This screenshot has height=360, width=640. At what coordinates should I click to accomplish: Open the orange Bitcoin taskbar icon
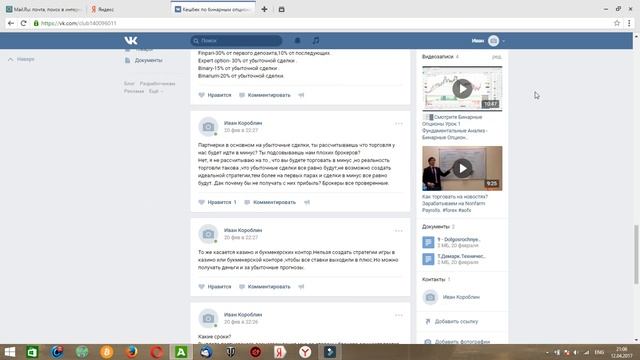pyautogui.click(x=107, y=352)
